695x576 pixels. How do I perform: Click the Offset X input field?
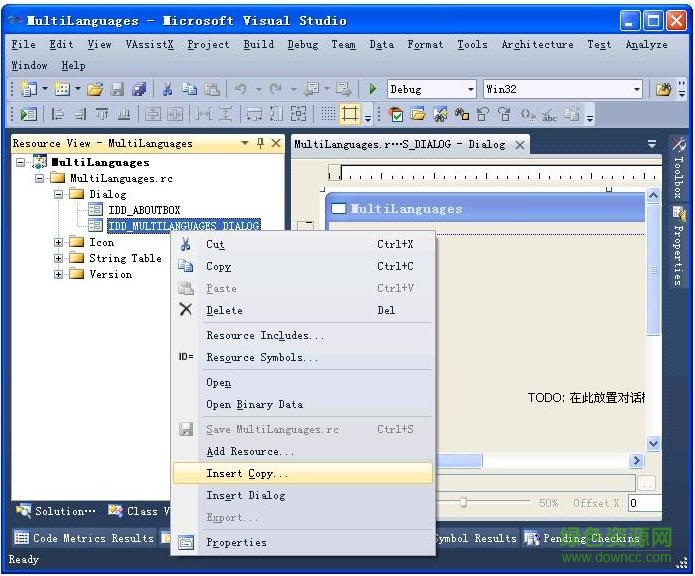[644, 503]
